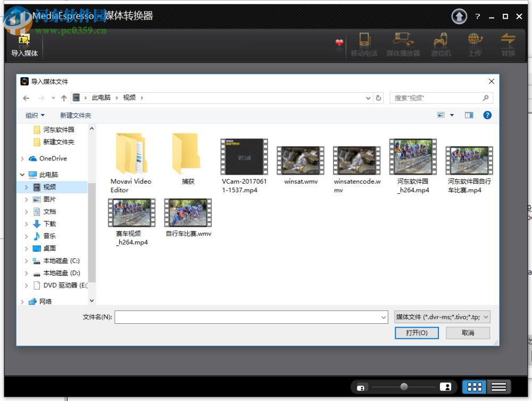Viewport: 532px width, 401px height.
Task: Toggle the preview pane in the dialog
Action: [469, 115]
